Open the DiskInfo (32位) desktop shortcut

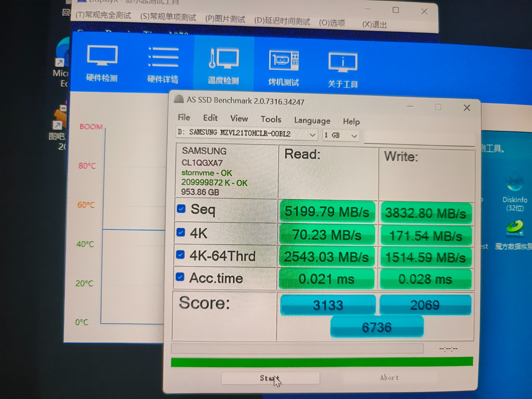(x=515, y=192)
